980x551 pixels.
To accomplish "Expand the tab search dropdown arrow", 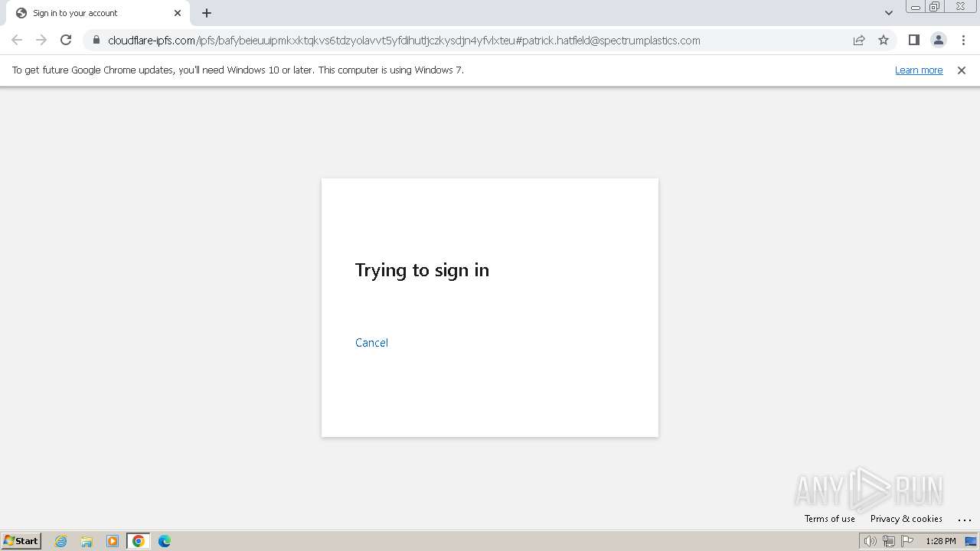I will click(889, 13).
